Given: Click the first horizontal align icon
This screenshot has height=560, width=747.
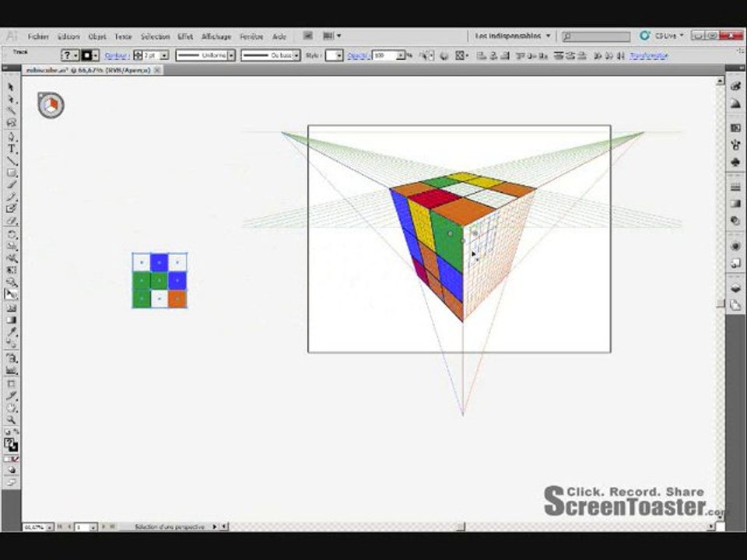Looking at the screenshot, I should point(481,56).
